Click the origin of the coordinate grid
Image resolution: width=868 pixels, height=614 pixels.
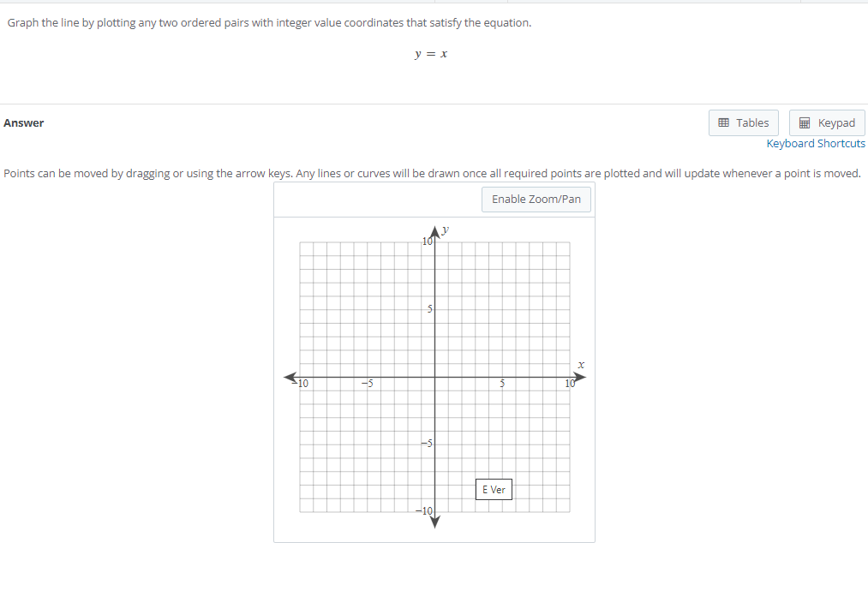pos(435,376)
